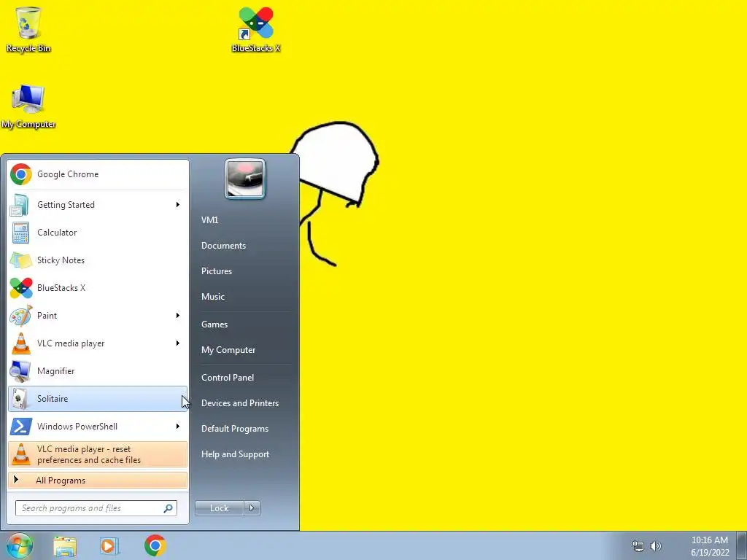747x560 pixels.
Task: Open BlueStacks X desktop shortcut
Action: click(x=256, y=29)
